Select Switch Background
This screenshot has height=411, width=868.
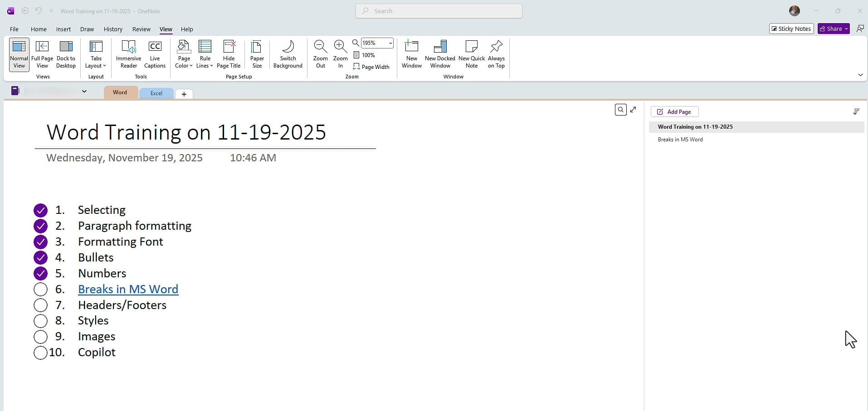(288, 53)
